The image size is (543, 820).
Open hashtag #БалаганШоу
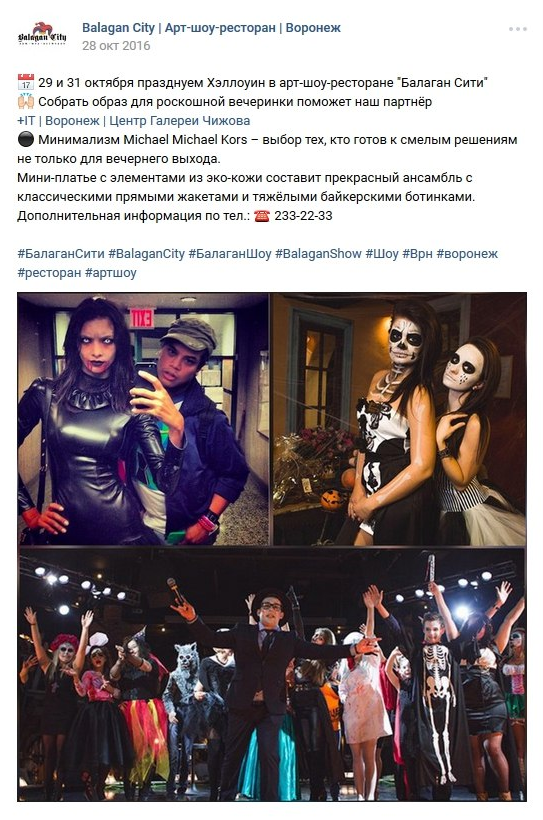pyautogui.click(x=230, y=254)
